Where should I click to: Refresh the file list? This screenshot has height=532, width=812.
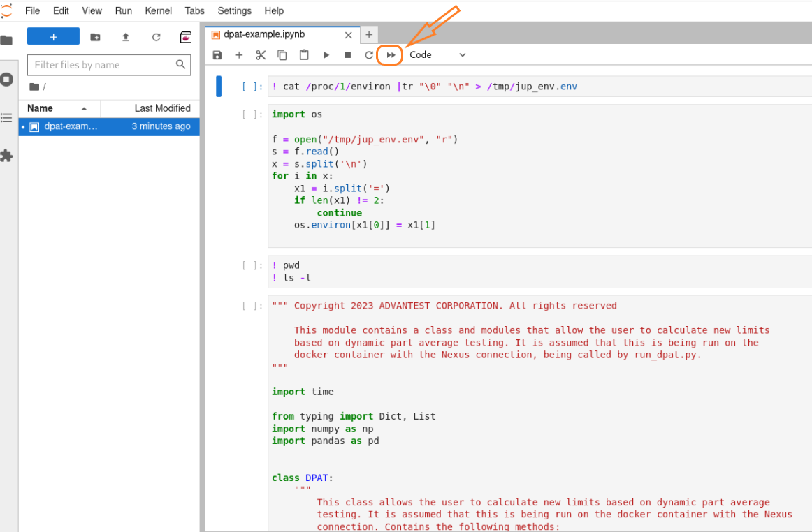coord(156,37)
